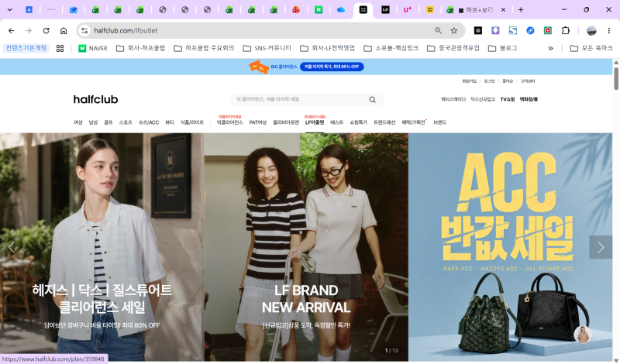The height and width of the screenshot is (364, 620).
Task: Click the 컨텐츠기본계정 bookmark chip
Action: (x=26, y=48)
